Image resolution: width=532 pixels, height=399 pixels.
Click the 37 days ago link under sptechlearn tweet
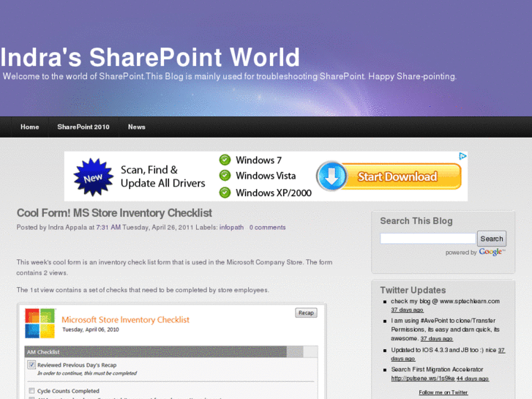407,310
